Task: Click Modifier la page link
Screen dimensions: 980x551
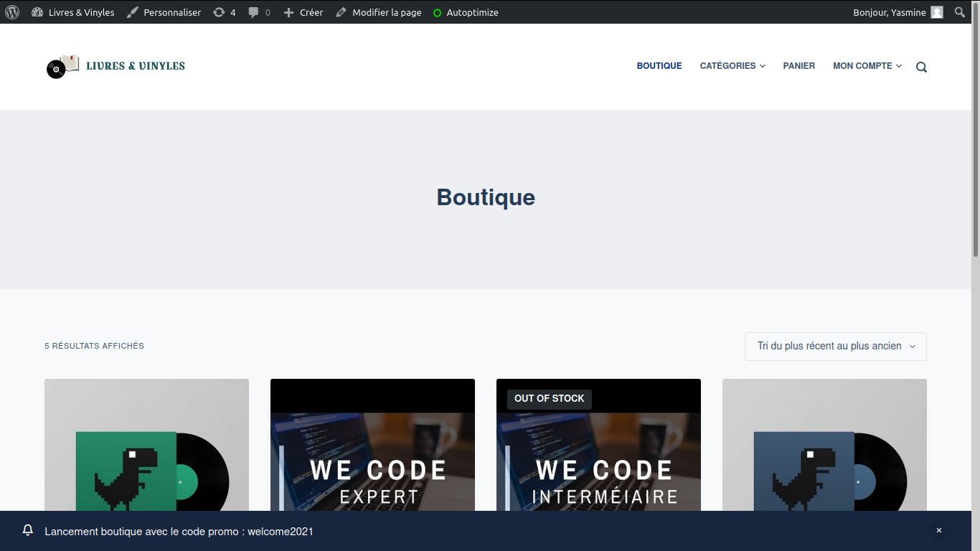Action: coord(378,12)
